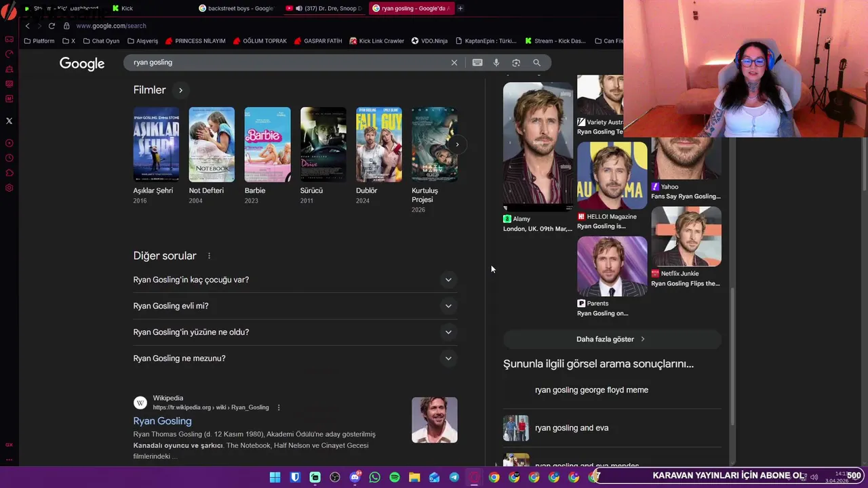Open GASPAR FATİH bookmark
This screenshot has height=488, width=868.
(x=318, y=41)
